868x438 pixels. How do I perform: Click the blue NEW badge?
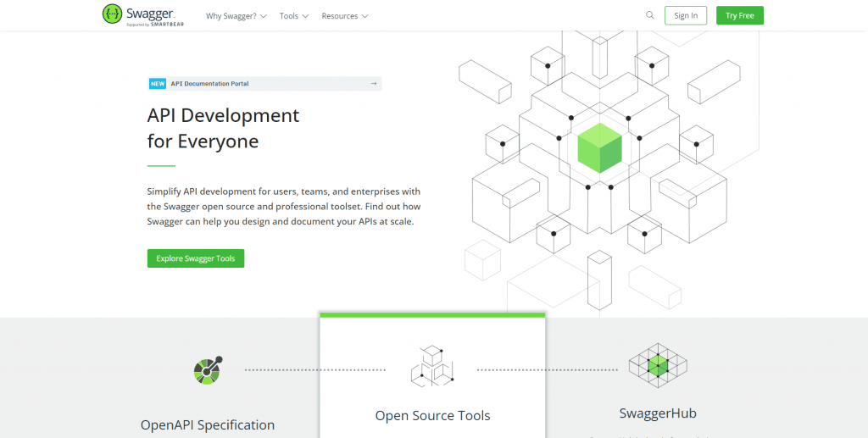click(x=158, y=84)
